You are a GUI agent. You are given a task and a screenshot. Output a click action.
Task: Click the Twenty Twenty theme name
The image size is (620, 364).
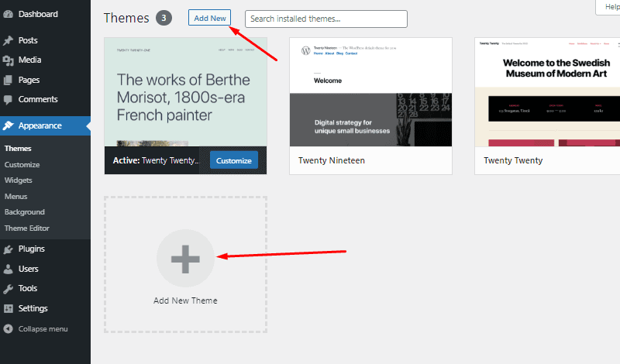513,160
